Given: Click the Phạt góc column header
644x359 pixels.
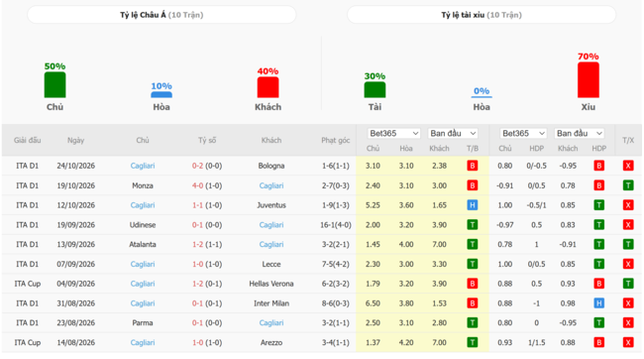Looking at the screenshot, I should [x=336, y=140].
